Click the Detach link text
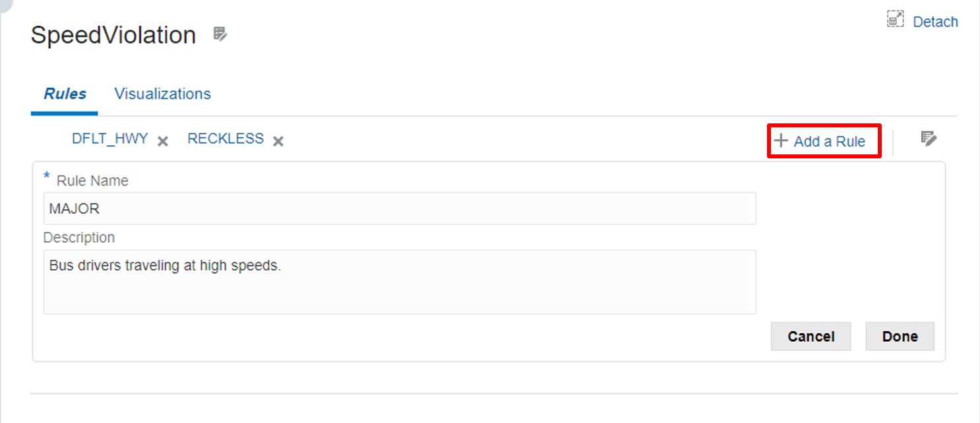 [x=935, y=22]
